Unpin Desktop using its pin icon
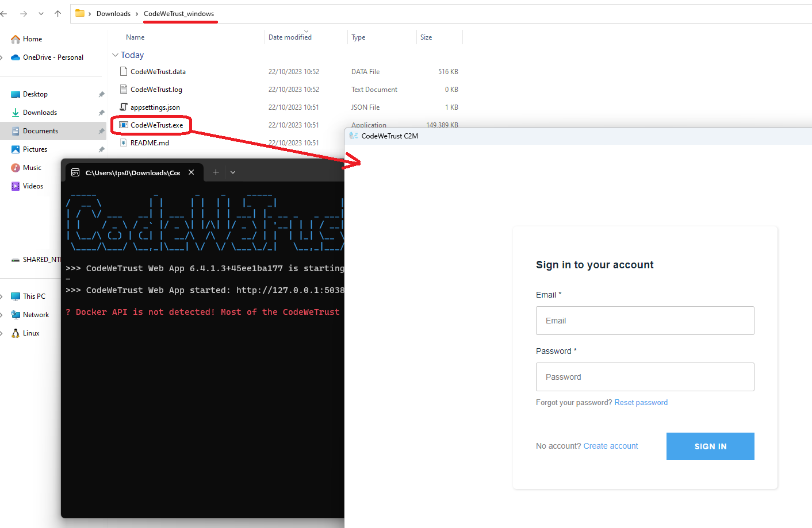Viewport: 812px width, 528px height. click(102, 94)
